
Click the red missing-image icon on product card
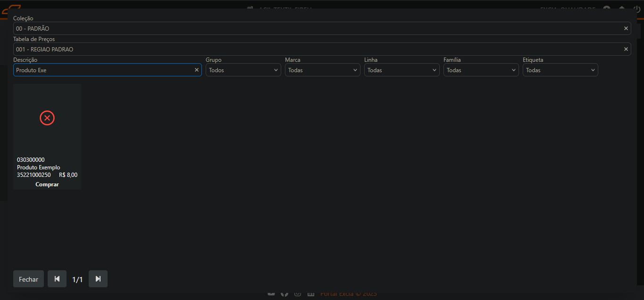pyautogui.click(x=47, y=118)
